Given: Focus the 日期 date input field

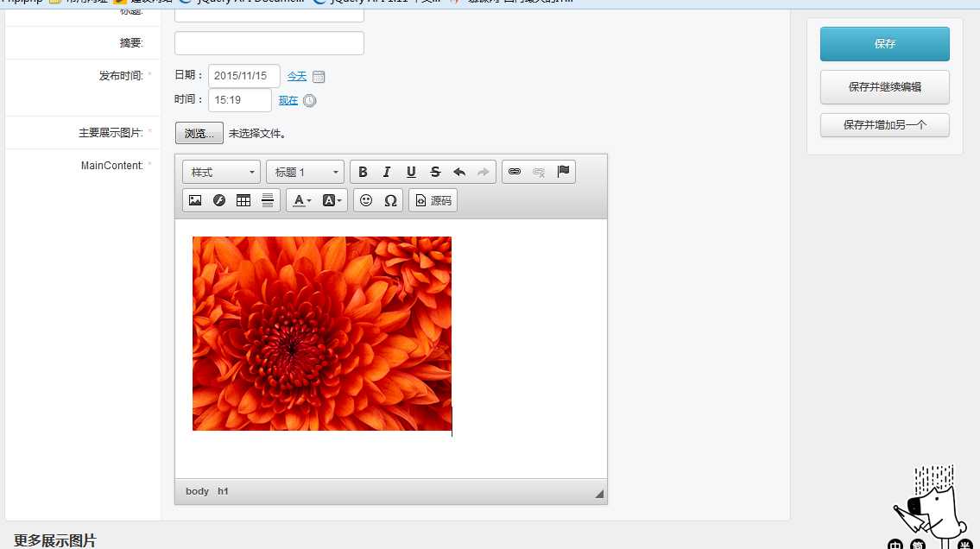Looking at the screenshot, I should [243, 76].
